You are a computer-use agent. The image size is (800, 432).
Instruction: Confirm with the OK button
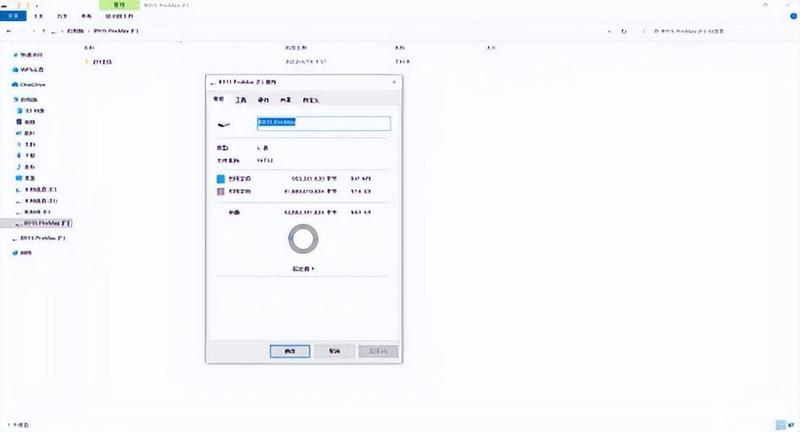(x=290, y=351)
